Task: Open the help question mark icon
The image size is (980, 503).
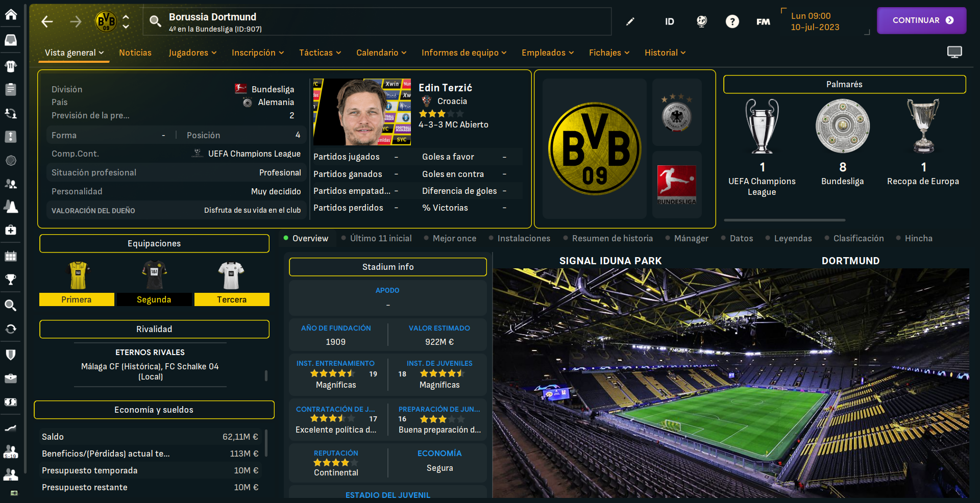Action: pyautogui.click(x=732, y=21)
